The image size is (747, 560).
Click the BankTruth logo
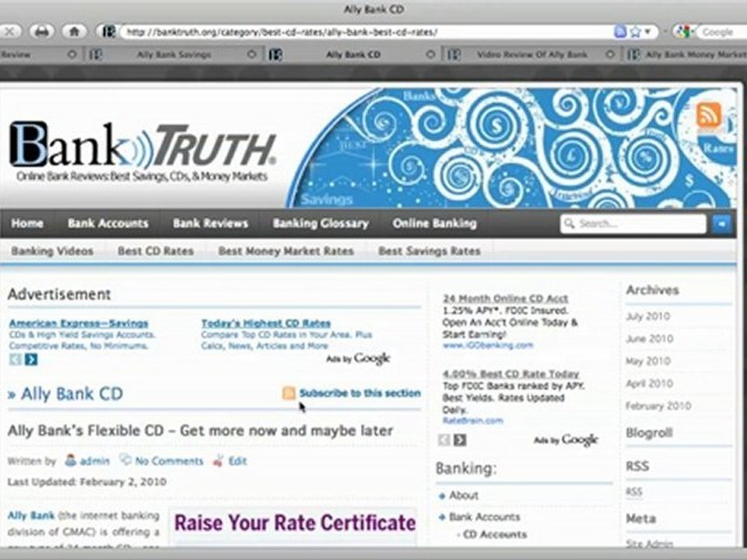tap(142, 152)
